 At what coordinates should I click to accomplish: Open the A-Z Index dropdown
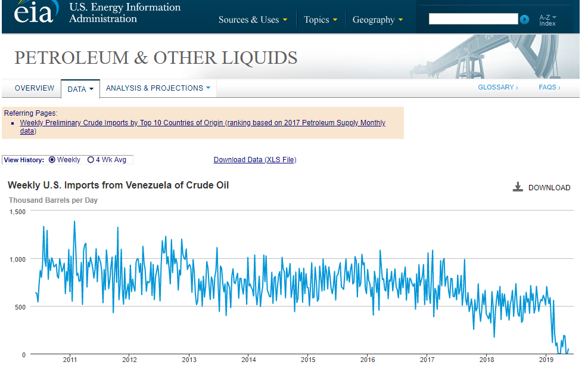coord(547,20)
